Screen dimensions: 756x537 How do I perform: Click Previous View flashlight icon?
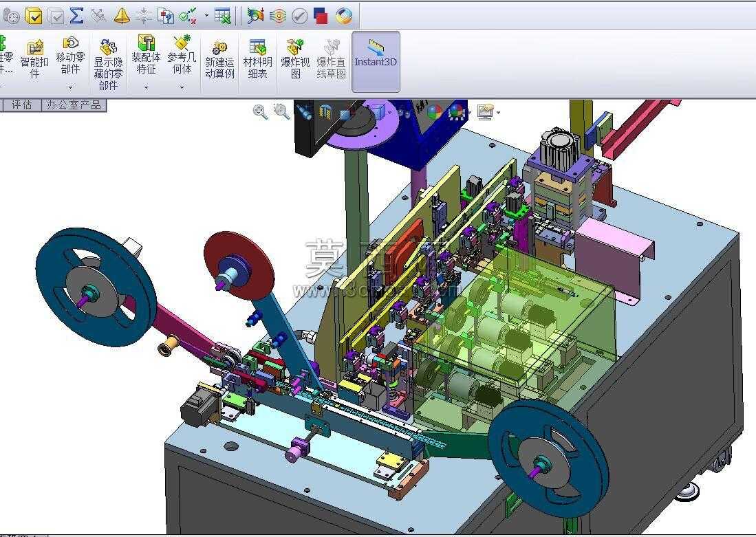tap(304, 112)
